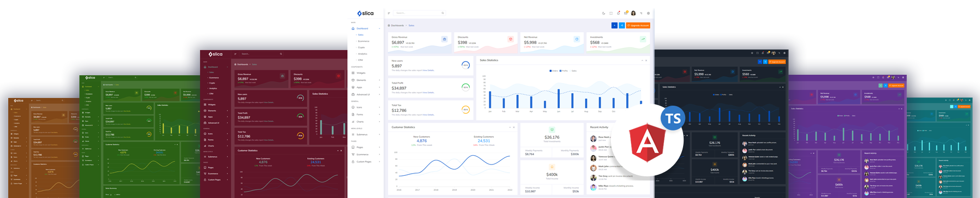Expand Pages menu in white sidebar
Viewport: 980px width, 198px height.
click(x=366, y=147)
